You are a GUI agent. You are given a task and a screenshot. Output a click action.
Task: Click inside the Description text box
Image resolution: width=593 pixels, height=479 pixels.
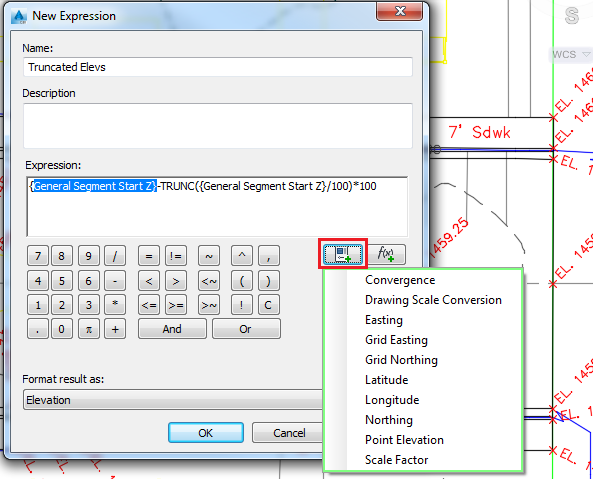click(218, 126)
